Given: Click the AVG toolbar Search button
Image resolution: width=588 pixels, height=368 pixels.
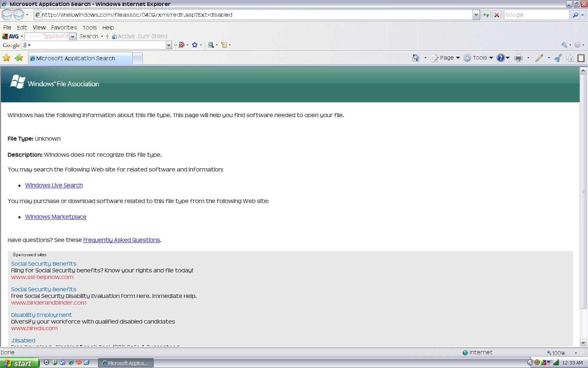Looking at the screenshot, I should click(x=89, y=36).
